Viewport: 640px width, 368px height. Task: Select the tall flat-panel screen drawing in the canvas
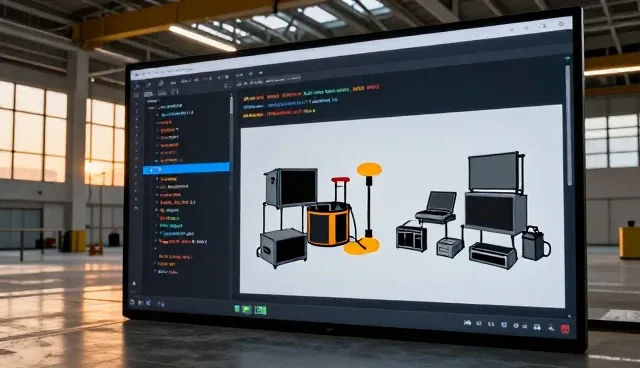click(495, 172)
